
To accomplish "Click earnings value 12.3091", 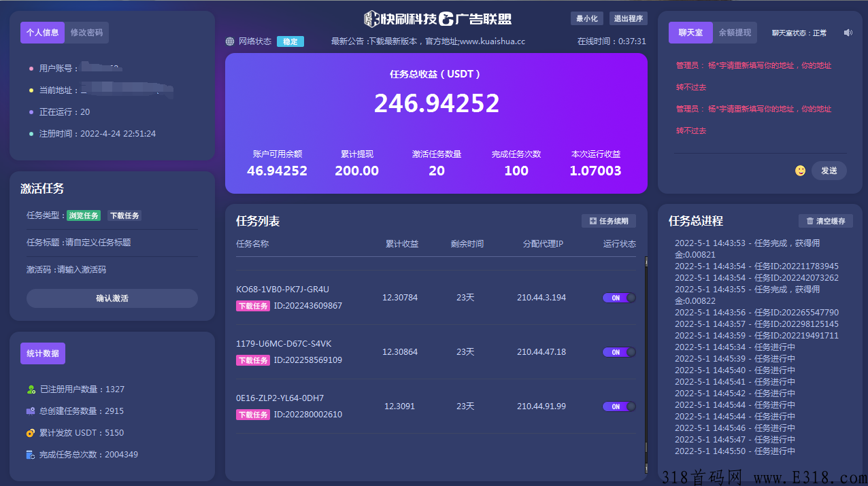I will click(399, 406).
